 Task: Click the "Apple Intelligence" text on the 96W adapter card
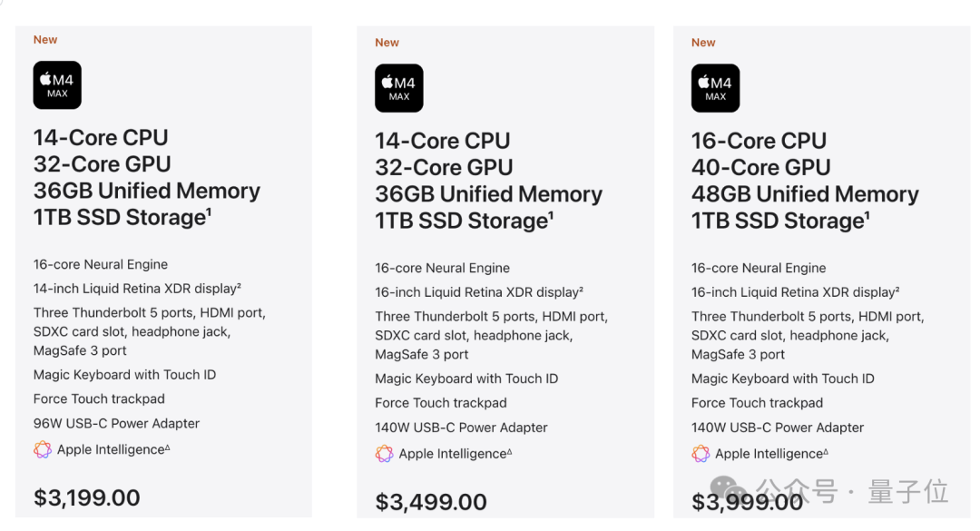pos(111,449)
